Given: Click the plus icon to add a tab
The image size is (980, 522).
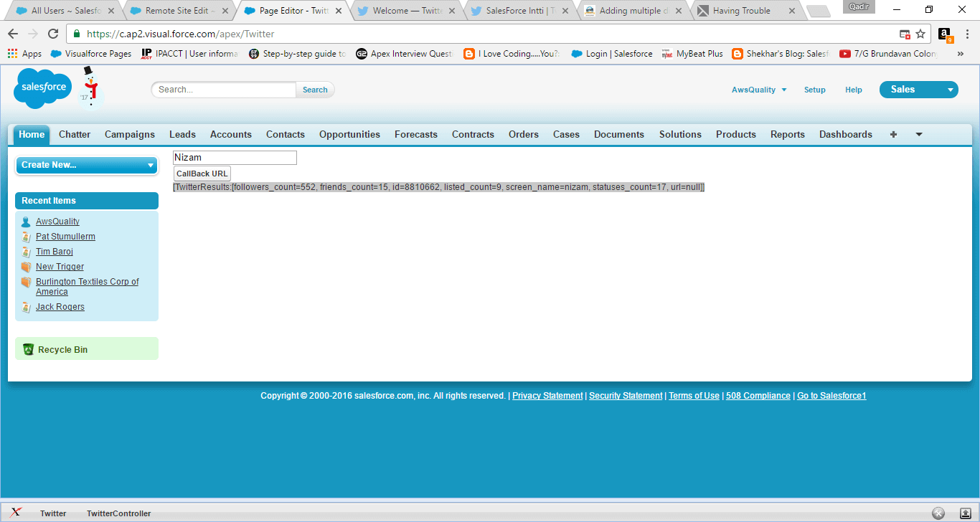Looking at the screenshot, I should [893, 134].
